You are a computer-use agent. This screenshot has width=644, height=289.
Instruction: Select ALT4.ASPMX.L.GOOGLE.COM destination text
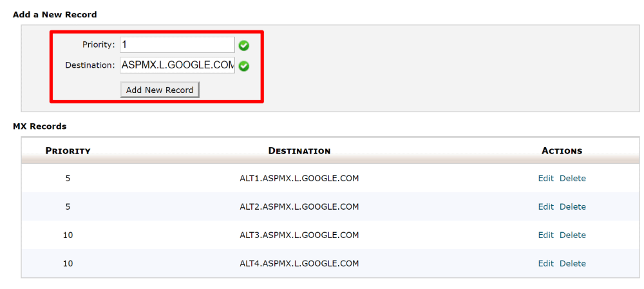299,263
